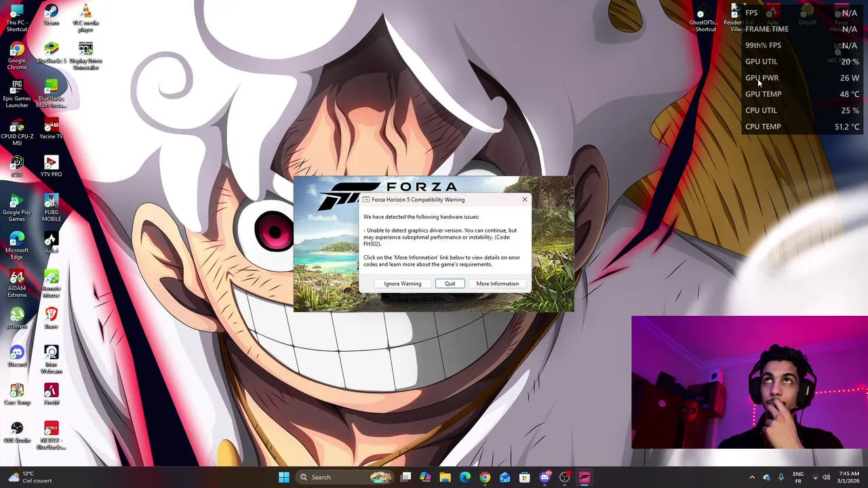Open Iriun Webcam desktop icon

coord(51,360)
